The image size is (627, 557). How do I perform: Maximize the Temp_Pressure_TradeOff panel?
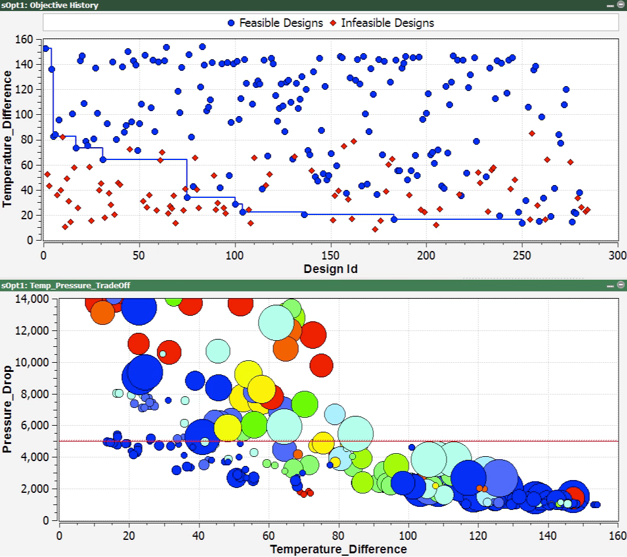point(619,285)
